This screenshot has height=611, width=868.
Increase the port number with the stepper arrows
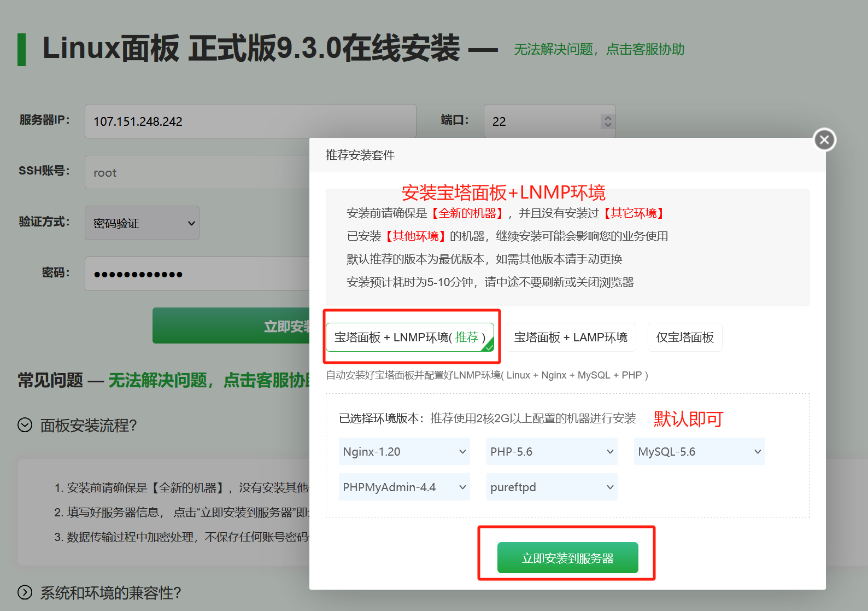coord(608,118)
